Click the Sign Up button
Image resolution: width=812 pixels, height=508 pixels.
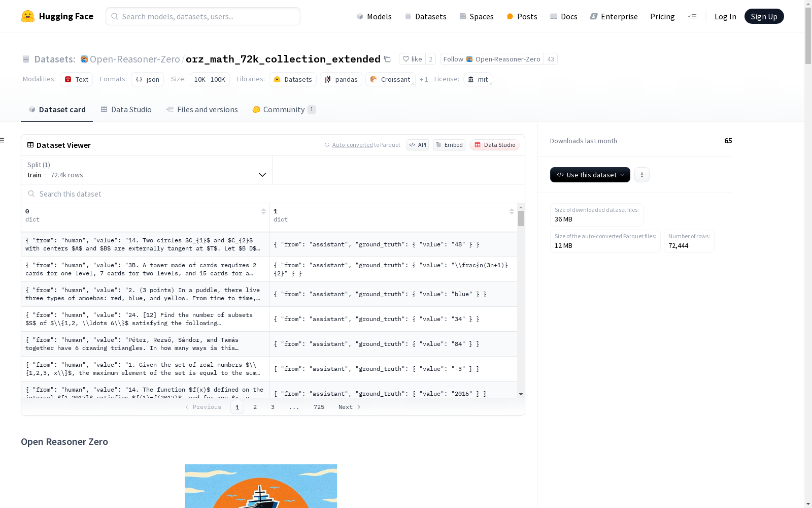click(764, 16)
